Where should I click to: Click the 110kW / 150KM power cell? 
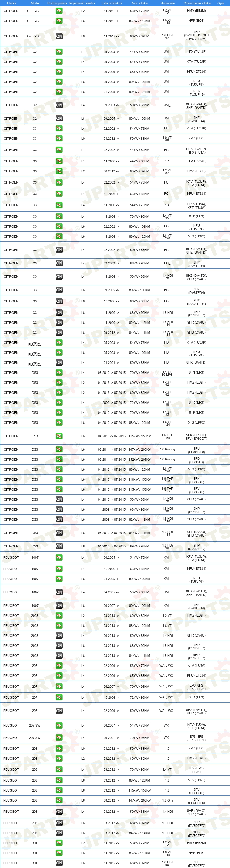point(140,479)
